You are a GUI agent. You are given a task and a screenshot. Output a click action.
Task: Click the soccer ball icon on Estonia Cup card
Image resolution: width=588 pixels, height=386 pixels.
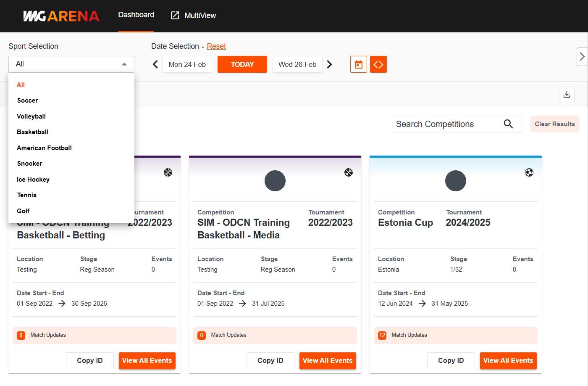[x=529, y=172]
